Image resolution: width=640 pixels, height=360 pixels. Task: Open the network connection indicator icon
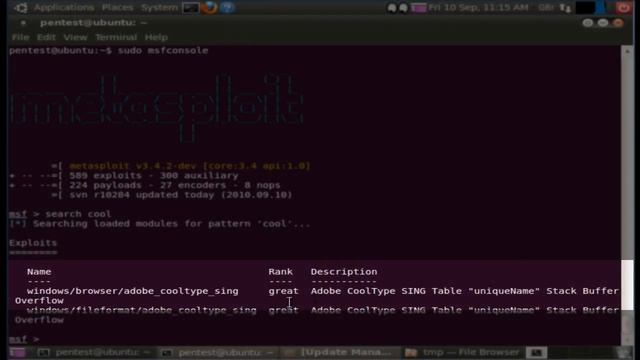[565, 7]
